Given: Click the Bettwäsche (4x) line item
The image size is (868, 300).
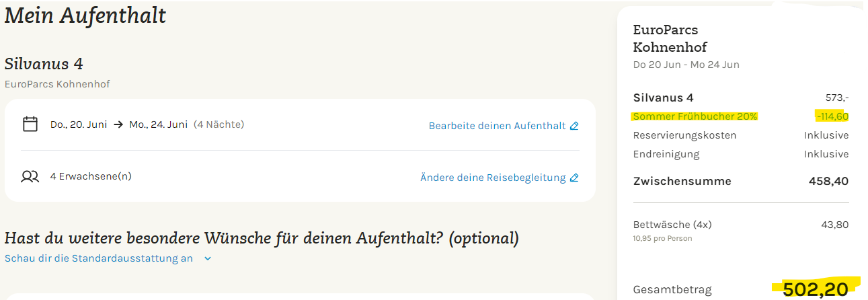Looking at the screenshot, I should (672, 225).
